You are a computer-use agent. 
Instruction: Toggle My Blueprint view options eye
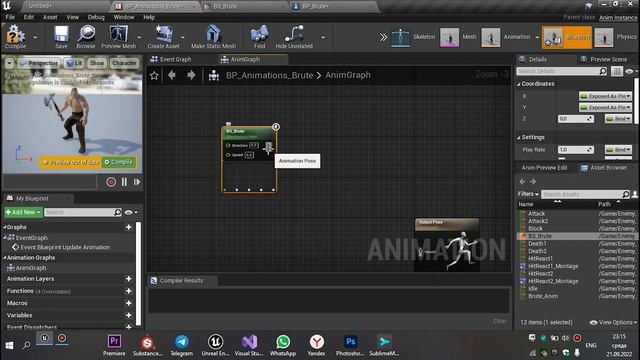131,212
